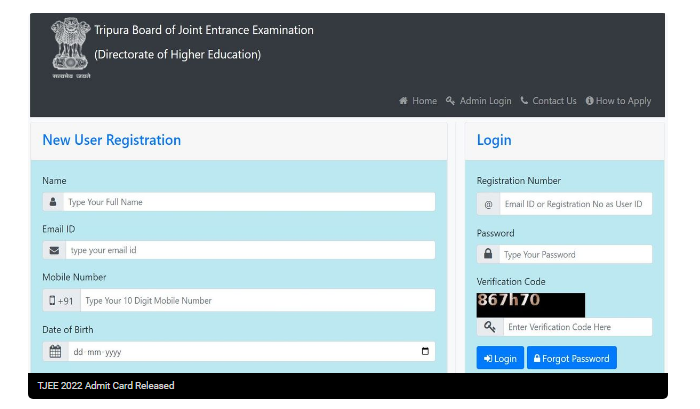Click the Password label in login panel
The image size is (700, 409).
495,233
